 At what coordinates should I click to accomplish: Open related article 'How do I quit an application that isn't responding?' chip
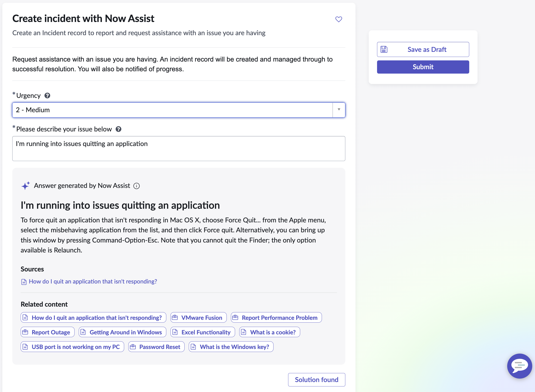point(93,317)
